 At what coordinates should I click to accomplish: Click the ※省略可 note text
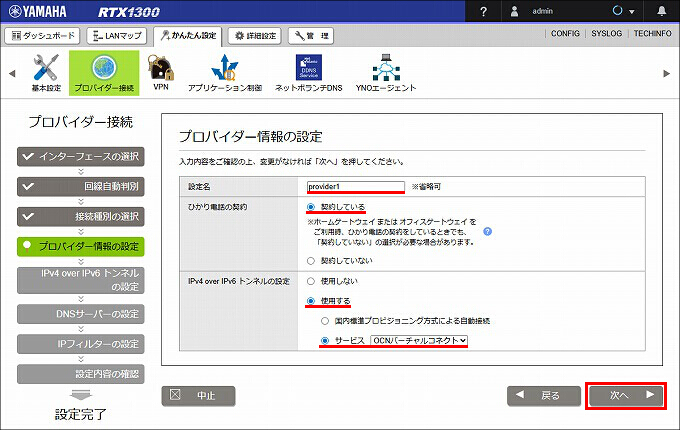[426, 187]
